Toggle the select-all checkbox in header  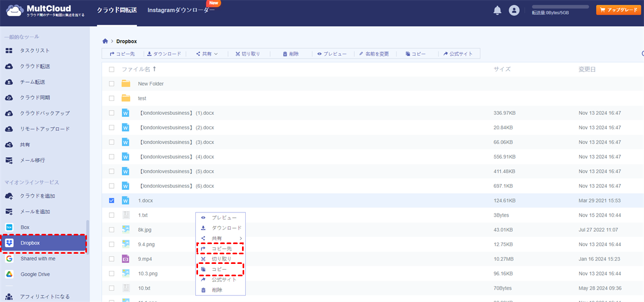click(x=112, y=69)
